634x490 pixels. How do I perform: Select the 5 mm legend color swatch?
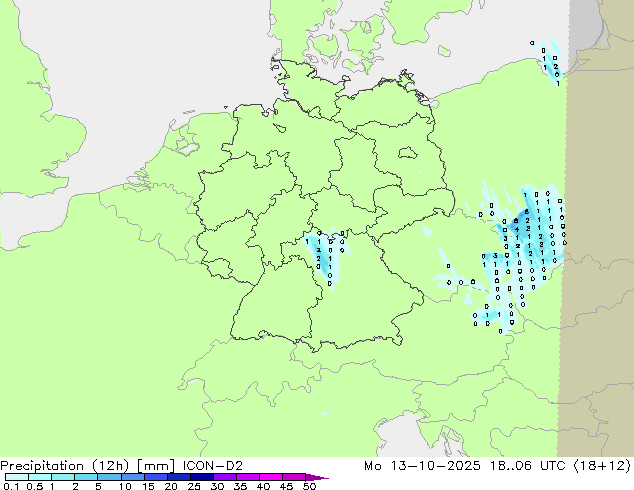click(109, 477)
